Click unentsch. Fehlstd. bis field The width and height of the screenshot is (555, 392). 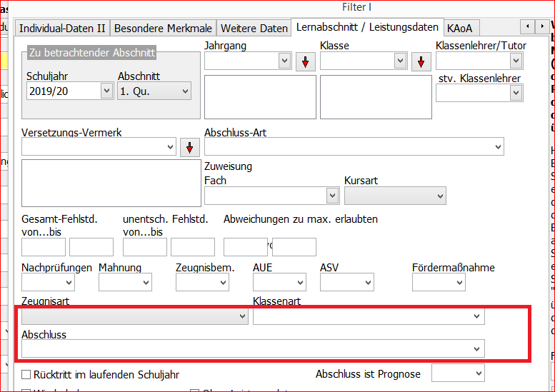(x=193, y=247)
